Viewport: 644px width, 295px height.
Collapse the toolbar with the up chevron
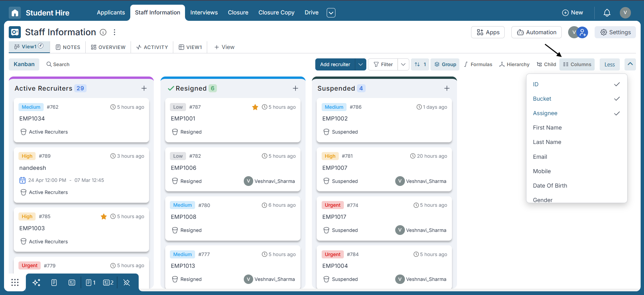coord(630,64)
